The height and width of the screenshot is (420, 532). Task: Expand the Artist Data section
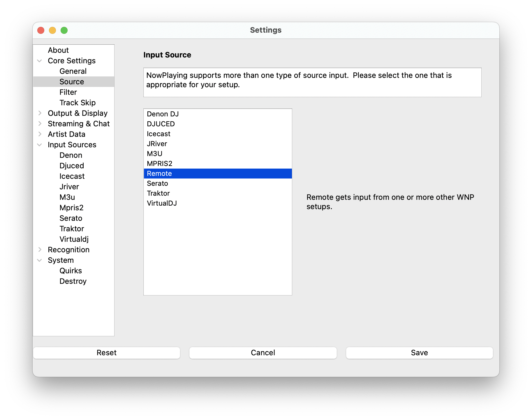point(40,134)
